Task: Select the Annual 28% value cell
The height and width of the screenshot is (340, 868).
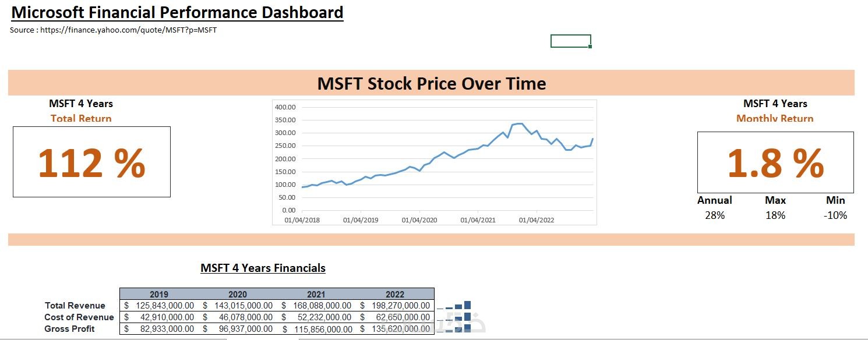Action: pos(715,215)
